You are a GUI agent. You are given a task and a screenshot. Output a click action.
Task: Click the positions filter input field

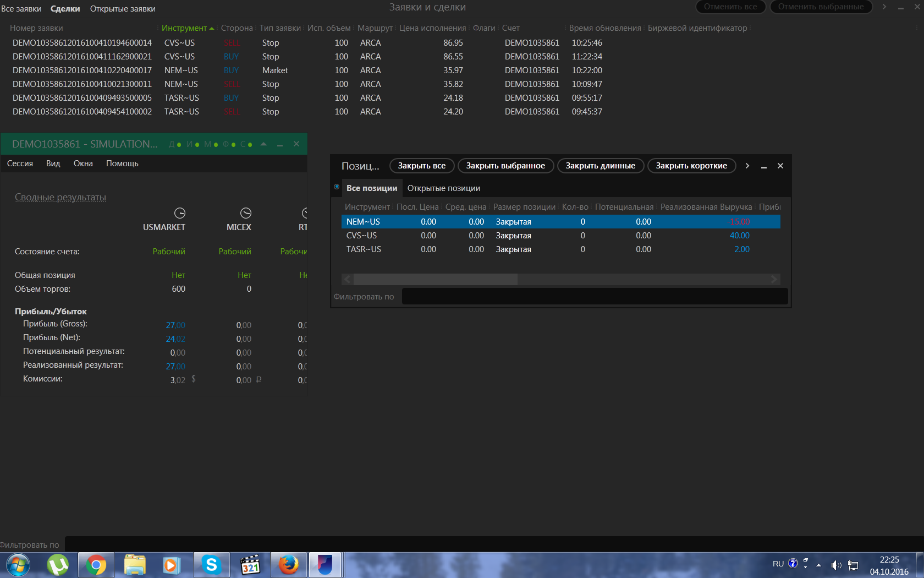[x=595, y=296]
